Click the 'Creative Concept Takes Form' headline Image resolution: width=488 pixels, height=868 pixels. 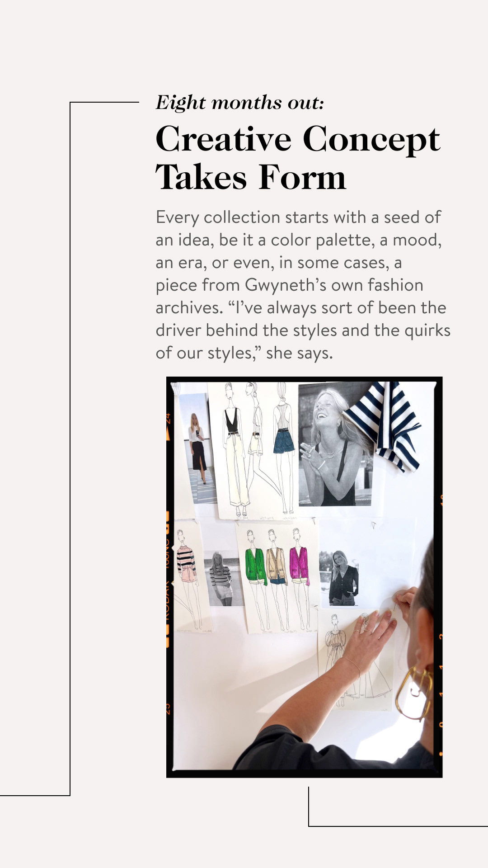(298, 158)
